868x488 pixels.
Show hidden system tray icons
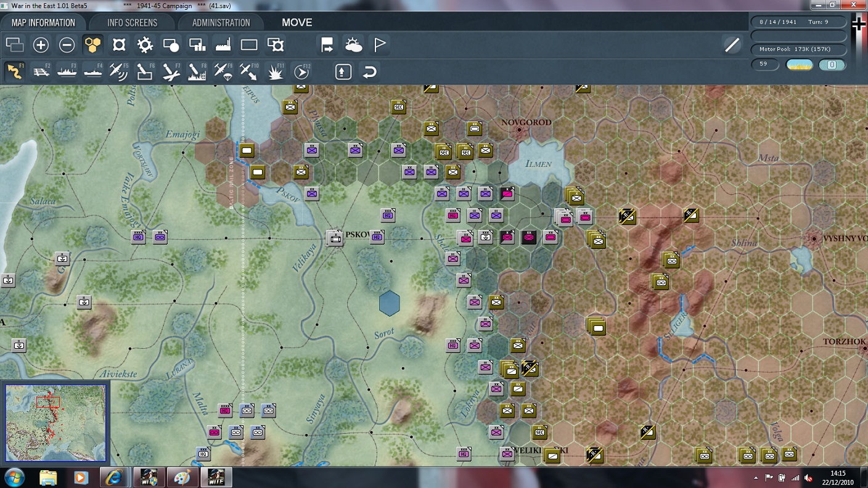click(756, 478)
